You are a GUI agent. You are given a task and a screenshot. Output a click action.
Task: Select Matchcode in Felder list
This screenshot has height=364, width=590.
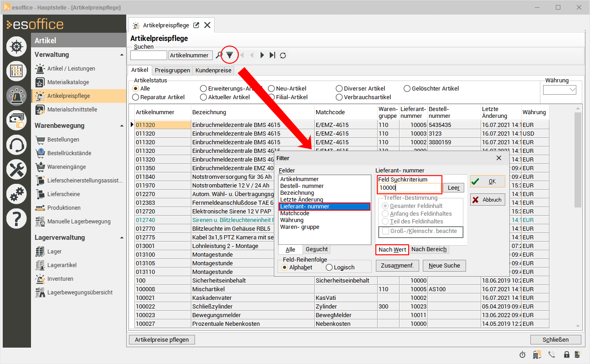point(324,213)
